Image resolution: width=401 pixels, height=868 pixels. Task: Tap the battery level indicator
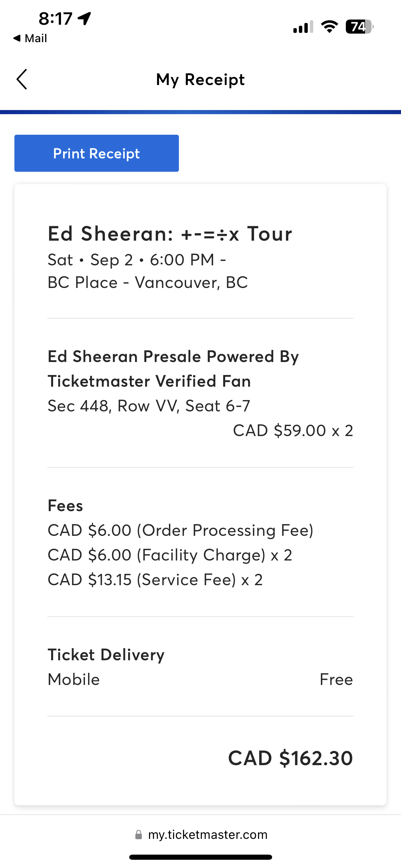coord(360,26)
